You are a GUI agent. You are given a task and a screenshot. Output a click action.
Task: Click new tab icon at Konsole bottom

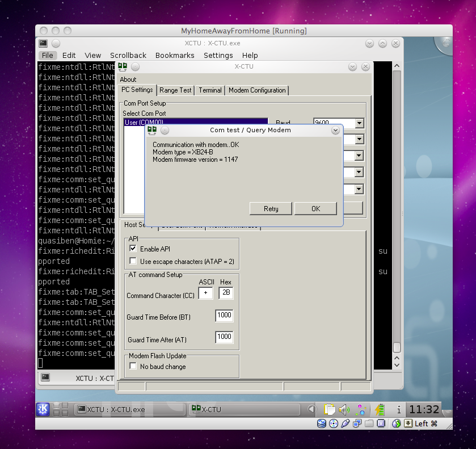click(45, 377)
